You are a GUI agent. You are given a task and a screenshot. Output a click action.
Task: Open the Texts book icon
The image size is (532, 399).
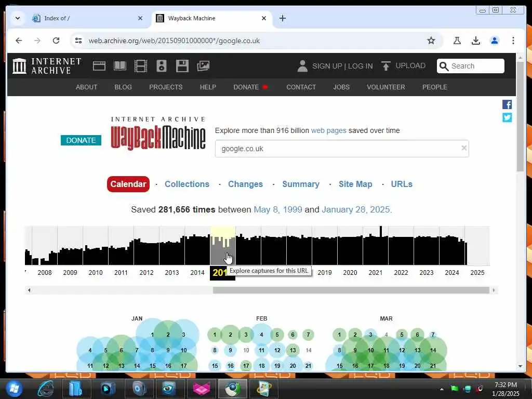coord(120,66)
